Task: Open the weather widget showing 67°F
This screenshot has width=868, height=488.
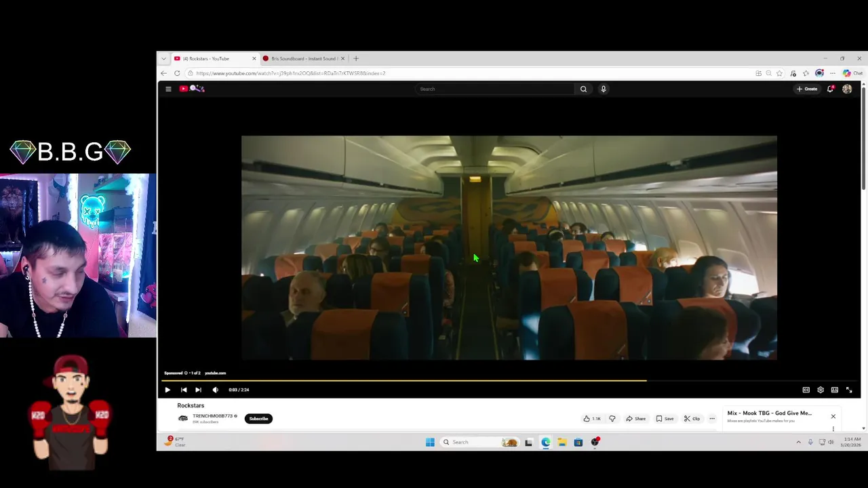Action: (x=176, y=441)
